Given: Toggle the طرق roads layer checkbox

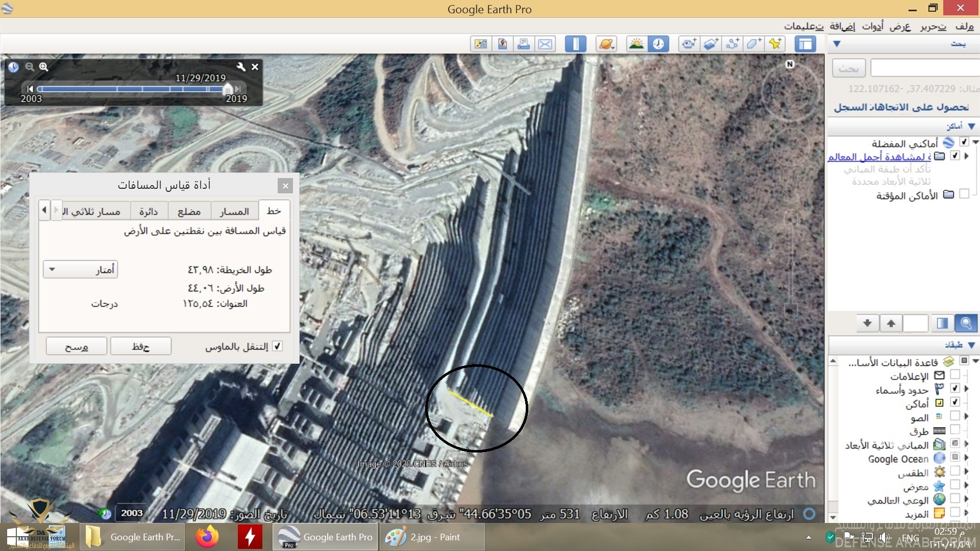Looking at the screenshot, I should click(955, 430).
